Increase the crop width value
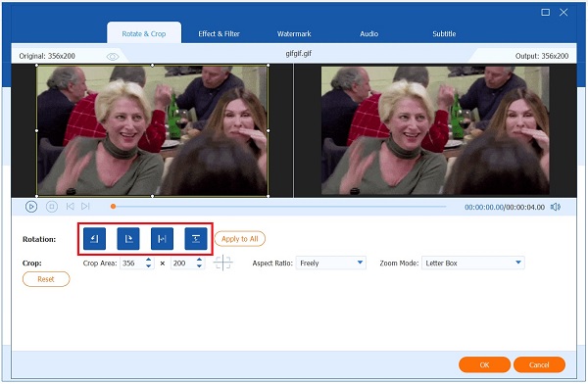Image resolution: width=588 pixels, height=384 pixels. tap(149, 260)
